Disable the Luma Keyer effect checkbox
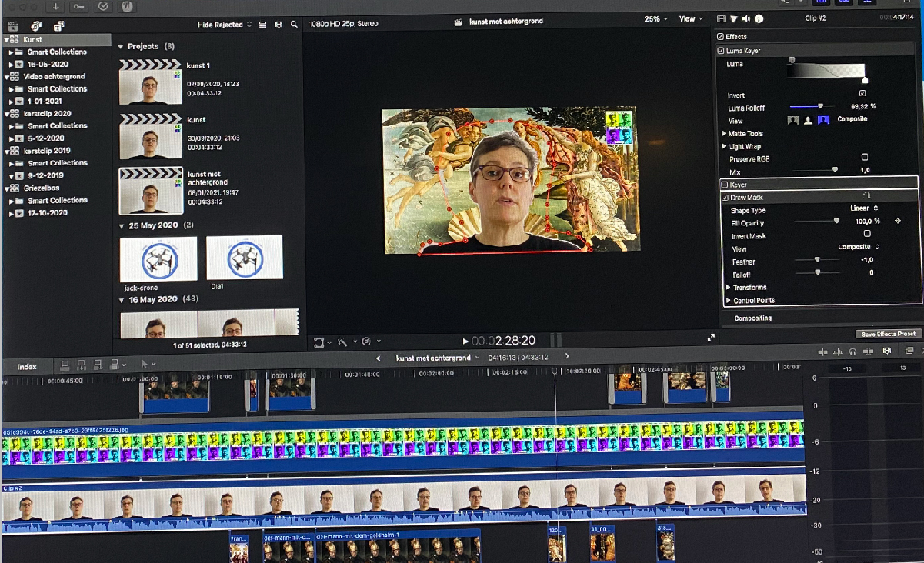 pos(721,51)
